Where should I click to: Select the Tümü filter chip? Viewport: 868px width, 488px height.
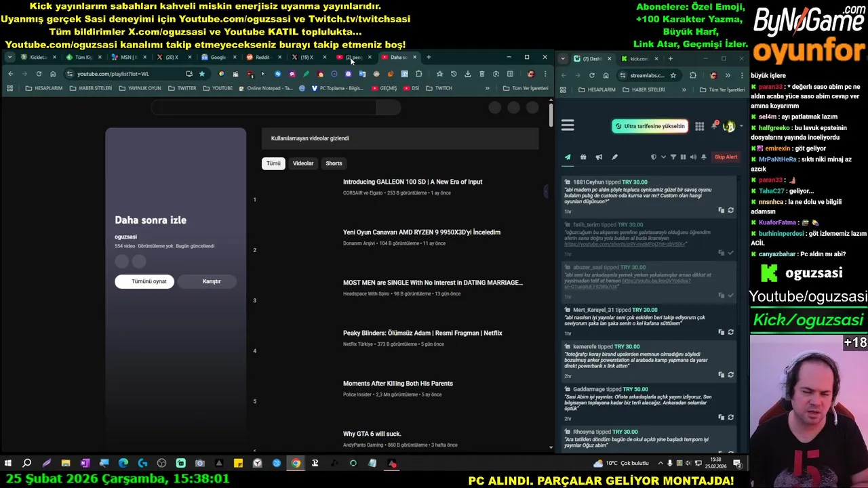pyautogui.click(x=273, y=163)
